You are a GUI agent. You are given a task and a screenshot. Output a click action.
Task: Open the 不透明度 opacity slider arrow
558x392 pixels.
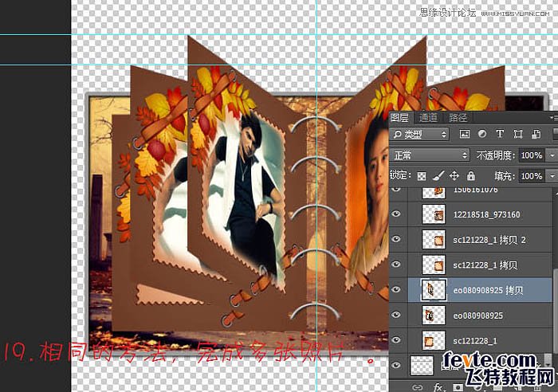[x=552, y=155]
